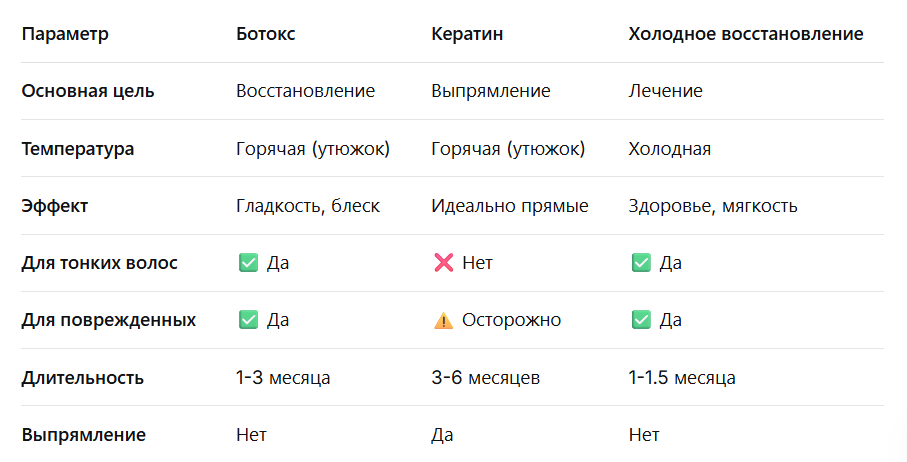The image size is (907, 462).
Task: Click the Выпрямление row label at bottom
Action: pos(83,435)
